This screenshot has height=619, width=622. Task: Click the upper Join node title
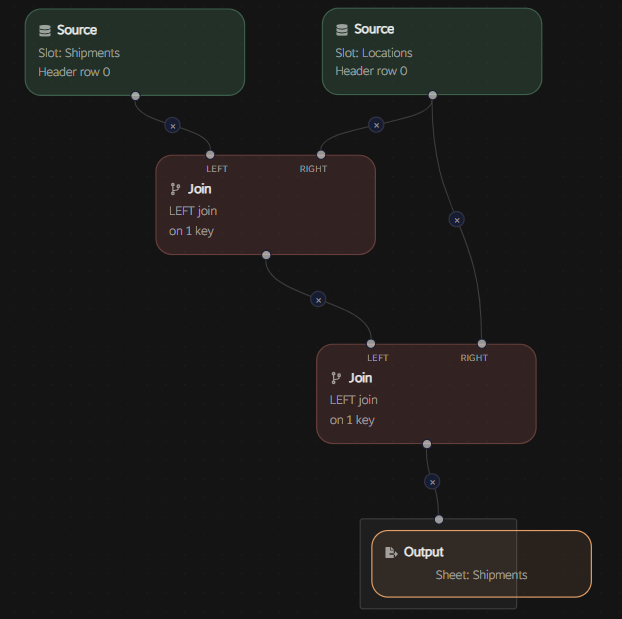200,189
